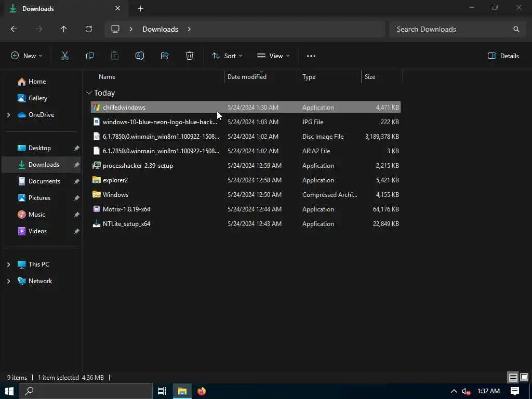Click the Rename icon in toolbar

pyautogui.click(x=140, y=56)
